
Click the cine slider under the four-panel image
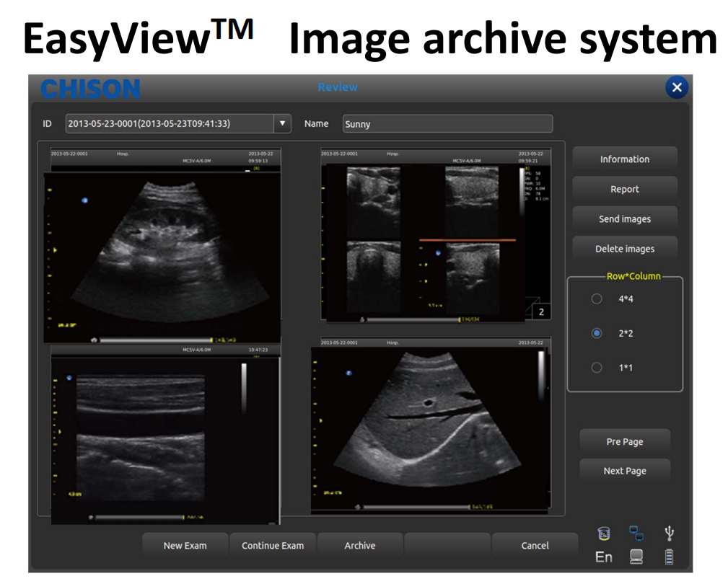coord(413,319)
